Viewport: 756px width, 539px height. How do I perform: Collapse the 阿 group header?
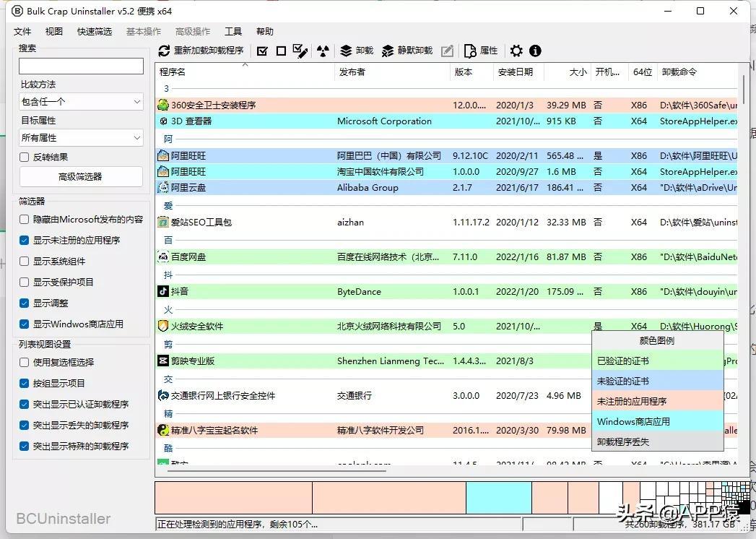point(168,139)
